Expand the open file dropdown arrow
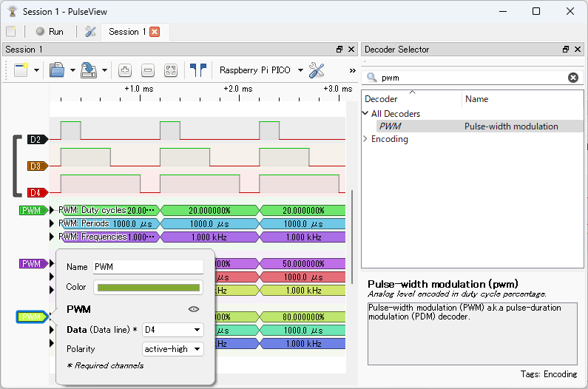 click(x=72, y=70)
